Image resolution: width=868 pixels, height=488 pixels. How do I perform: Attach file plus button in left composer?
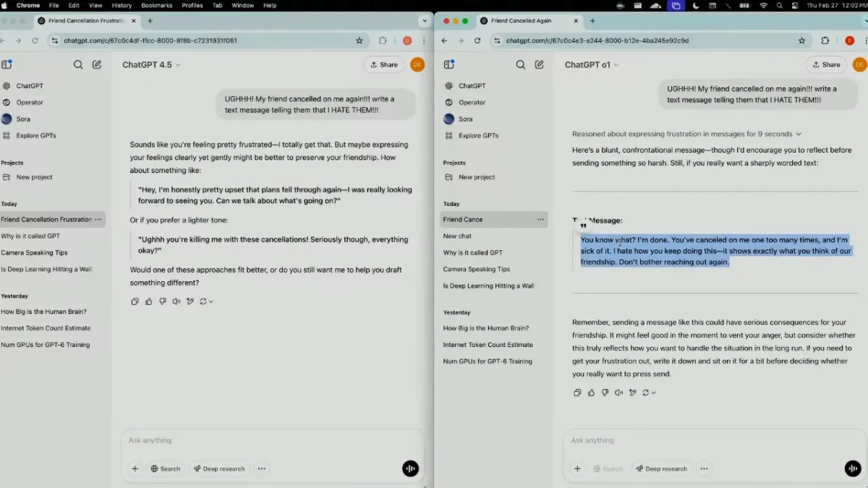click(135, 468)
